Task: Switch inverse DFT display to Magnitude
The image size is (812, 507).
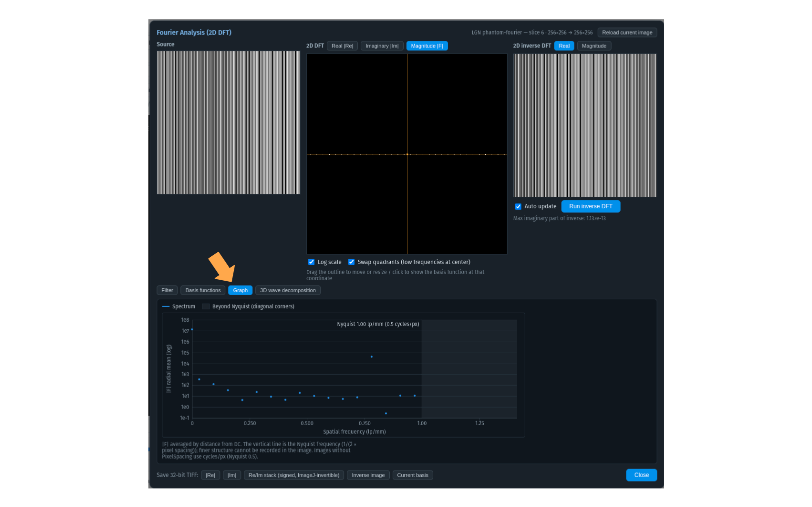Action: [x=594, y=46]
